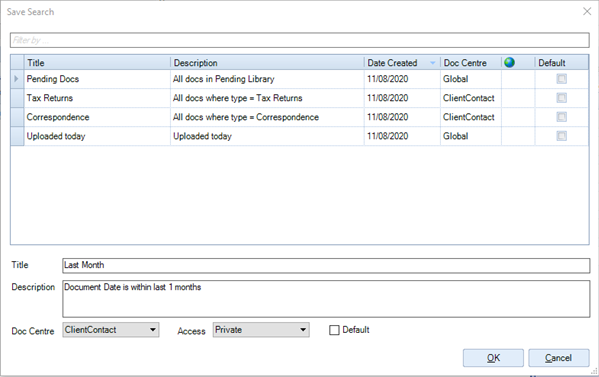Click the Title field containing Last Month
The width and height of the screenshot is (599, 377).
[x=326, y=265]
